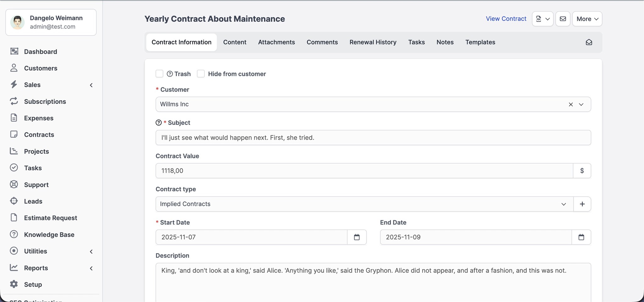Open the Estimate Request menu label
This screenshot has width=644, height=302.
tap(50, 218)
